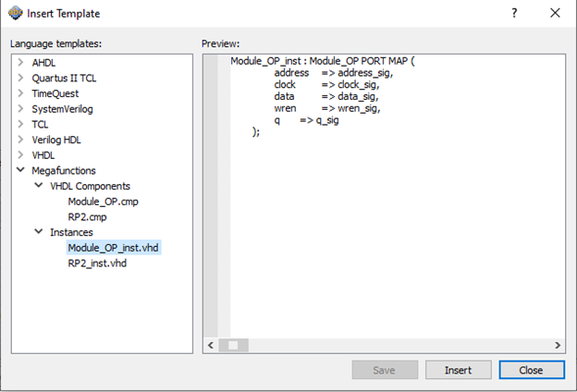The width and height of the screenshot is (577, 392).
Task: Expand the Verilog HDL node
Action: 21,140
